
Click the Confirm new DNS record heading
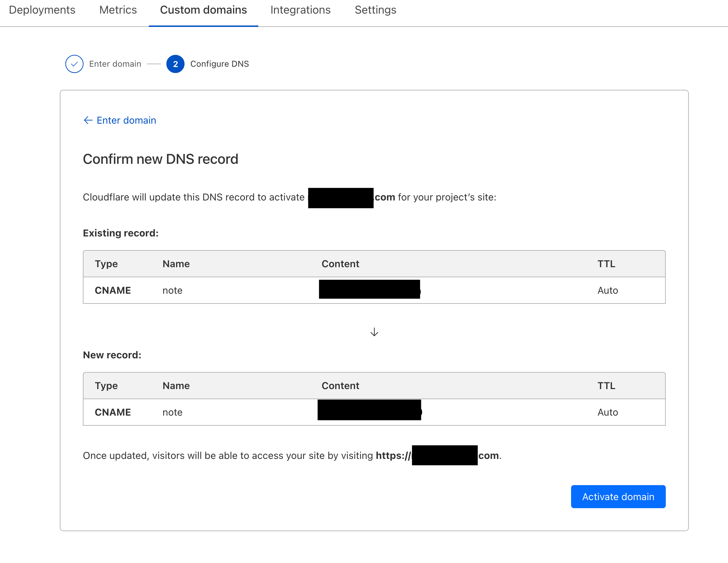pyautogui.click(x=160, y=159)
